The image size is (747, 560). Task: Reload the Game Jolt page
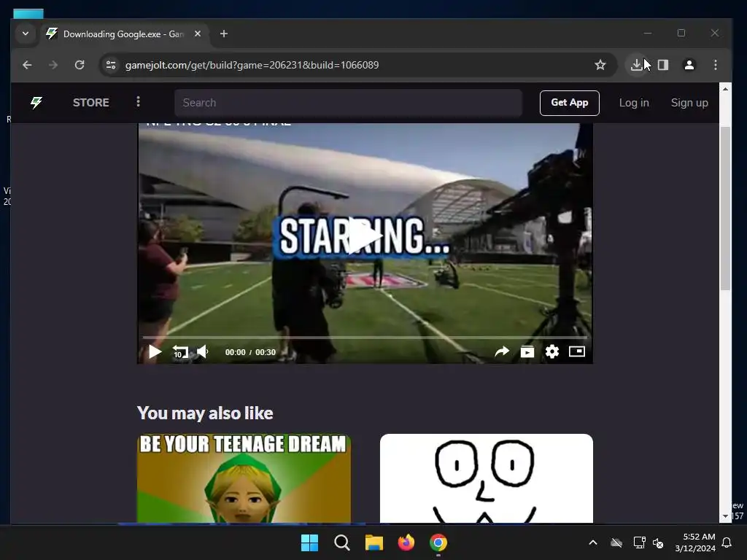point(80,65)
